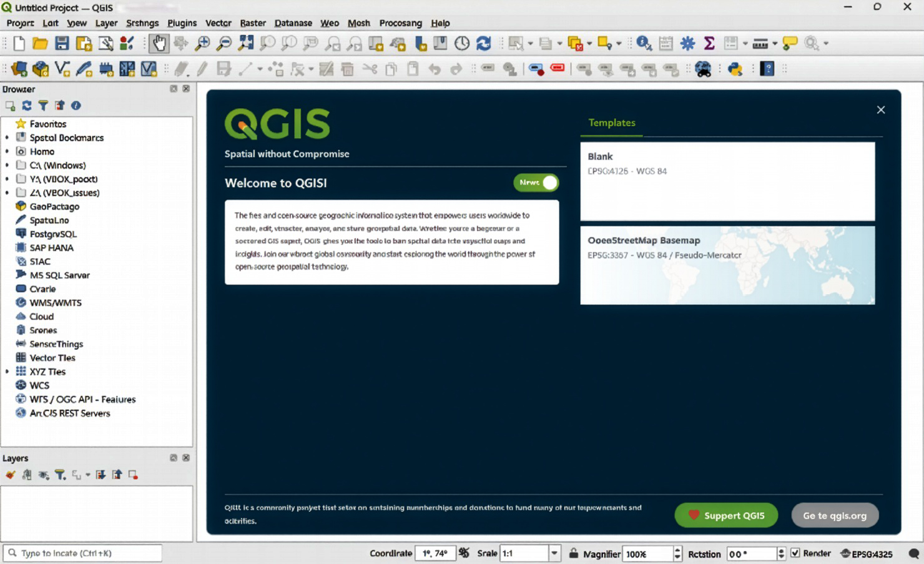Close the welcome page with the X
Image resolution: width=924 pixels, height=564 pixels.
[881, 110]
